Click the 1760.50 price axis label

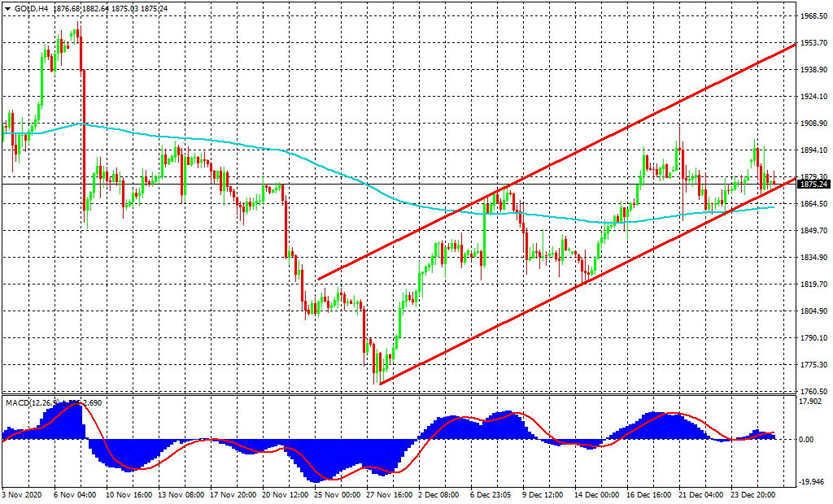813,392
